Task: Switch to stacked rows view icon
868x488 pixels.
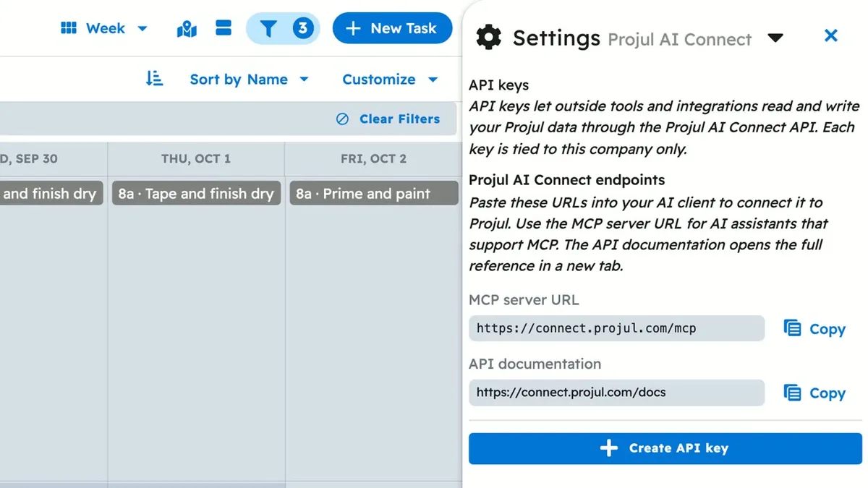Action: [x=224, y=29]
